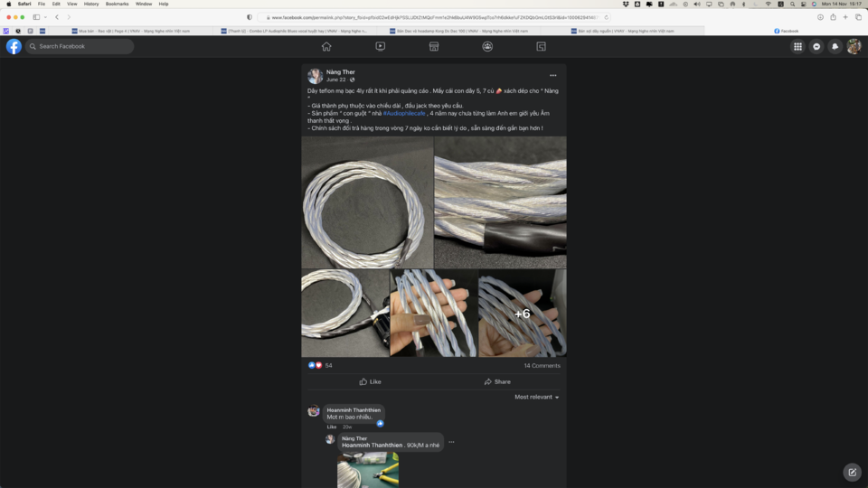The height and width of the screenshot is (488, 868).
Task: Open the 14 Comments link
Action: (542, 366)
